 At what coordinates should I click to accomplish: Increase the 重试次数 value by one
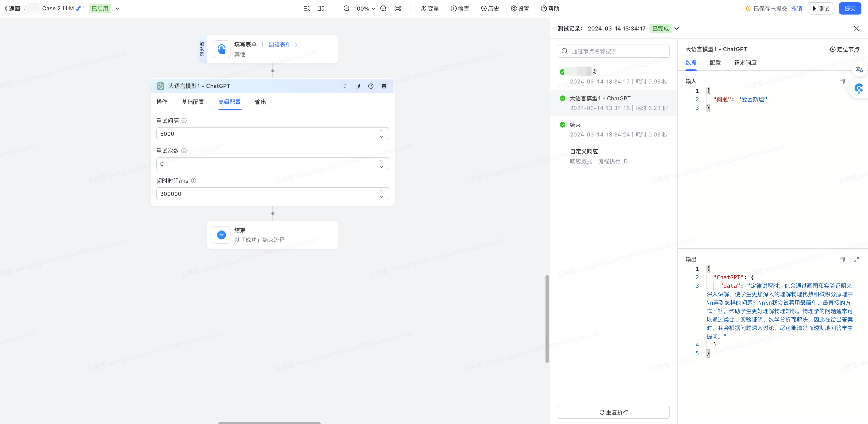tap(381, 161)
